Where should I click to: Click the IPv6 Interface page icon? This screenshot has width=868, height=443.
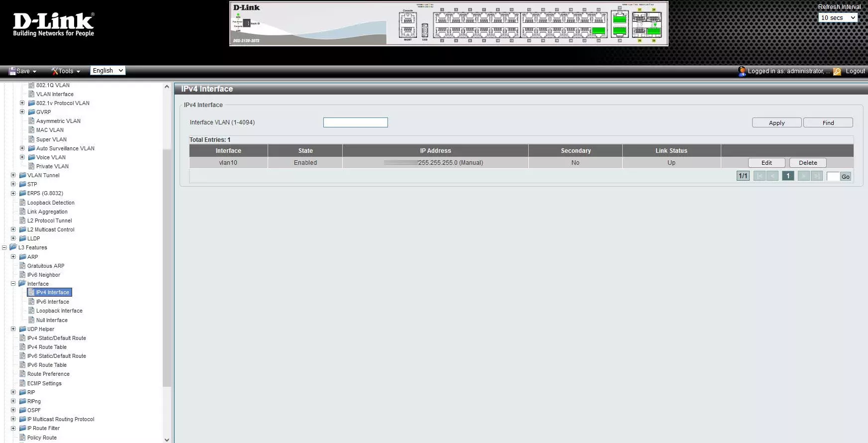31,302
